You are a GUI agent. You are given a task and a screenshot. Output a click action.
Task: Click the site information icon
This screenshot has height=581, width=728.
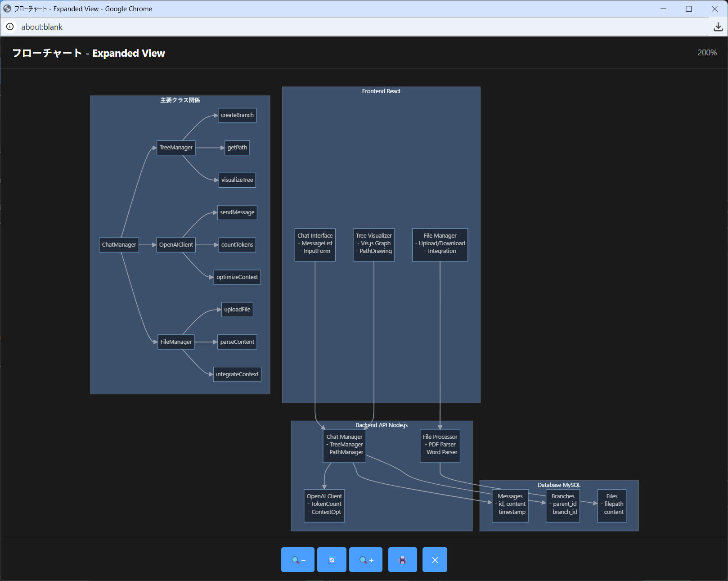(x=10, y=27)
